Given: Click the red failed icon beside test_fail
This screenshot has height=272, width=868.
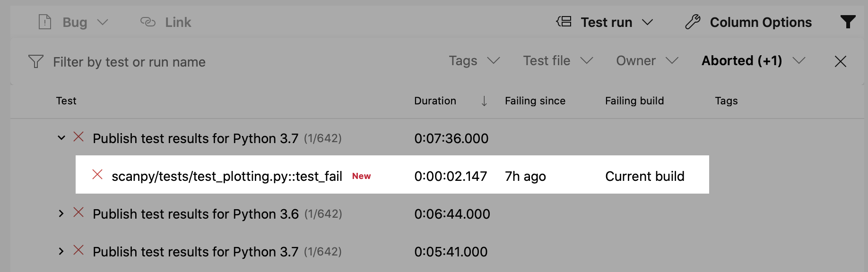Looking at the screenshot, I should (97, 175).
